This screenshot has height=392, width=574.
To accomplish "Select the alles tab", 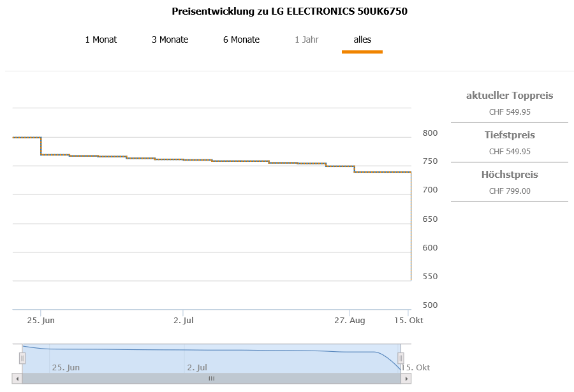I will [362, 40].
